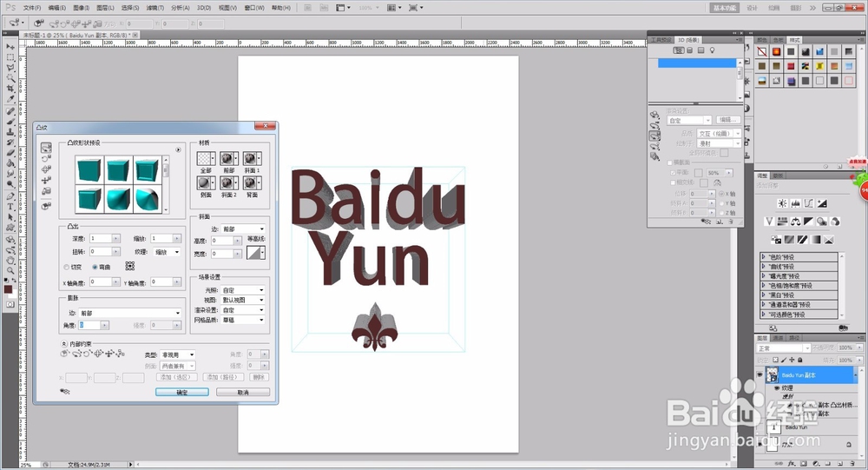Click the Curves adjustment icon
Image resolution: width=868 pixels, height=470 pixels.
click(809, 203)
